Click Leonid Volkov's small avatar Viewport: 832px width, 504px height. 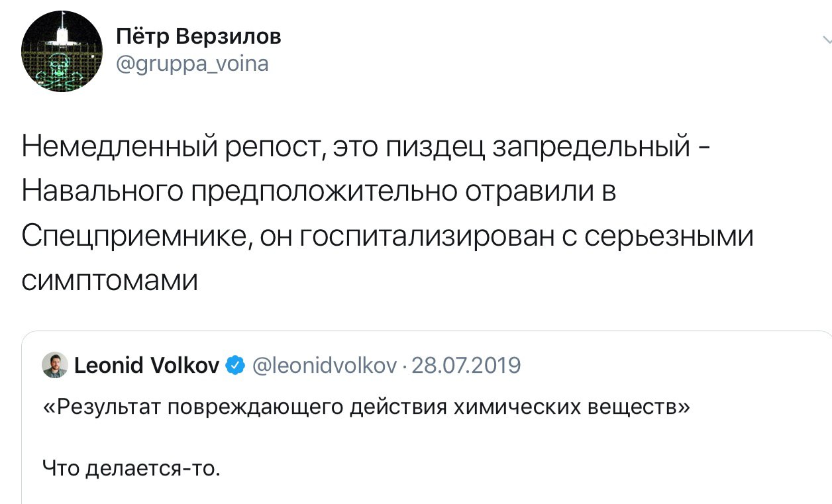(55, 365)
